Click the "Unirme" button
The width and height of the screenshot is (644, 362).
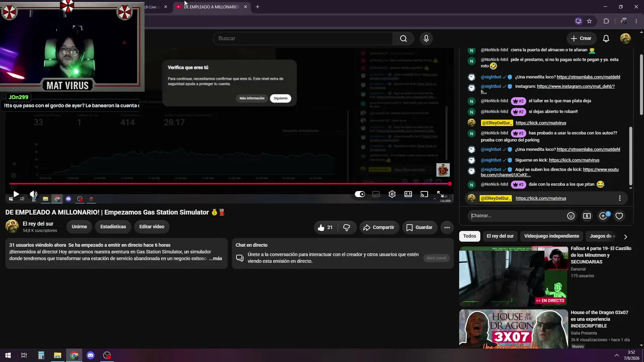[79, 227]
